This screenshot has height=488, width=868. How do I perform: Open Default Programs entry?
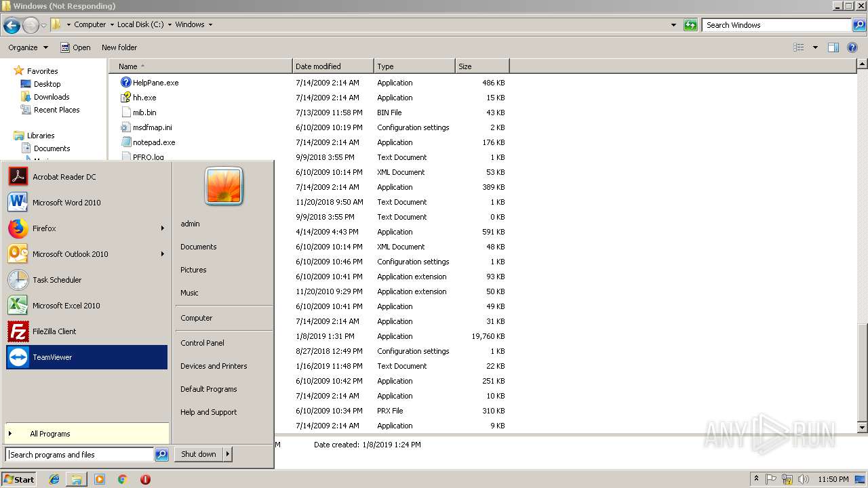pyautogui.click(x=209, y=389)
